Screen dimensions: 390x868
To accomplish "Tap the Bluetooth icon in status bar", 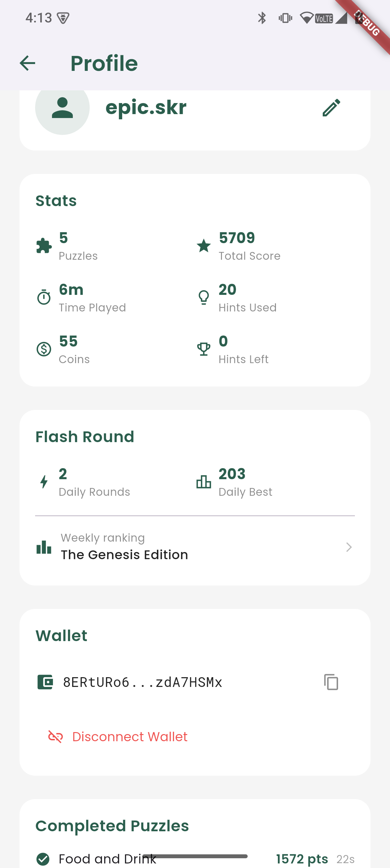I will [262, 18].
